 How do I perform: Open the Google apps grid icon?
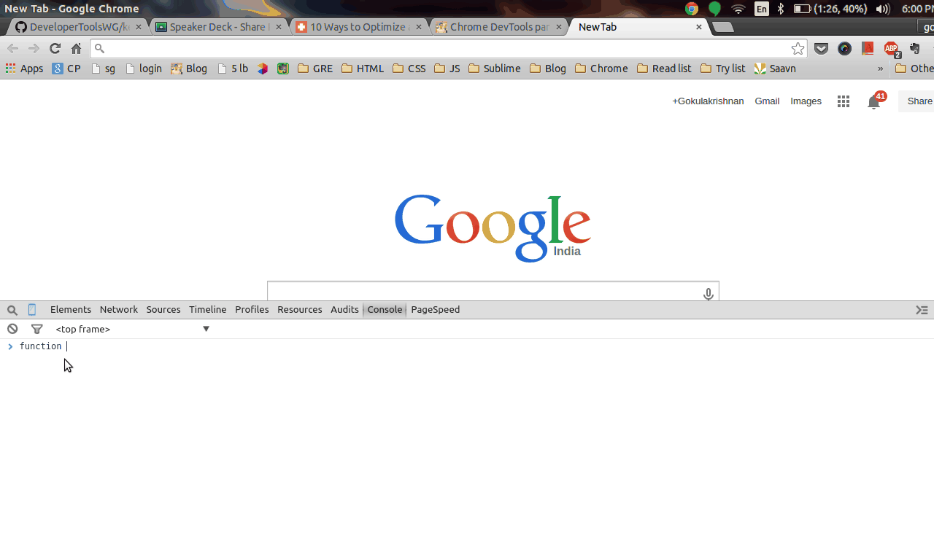(x=844, y=101)
